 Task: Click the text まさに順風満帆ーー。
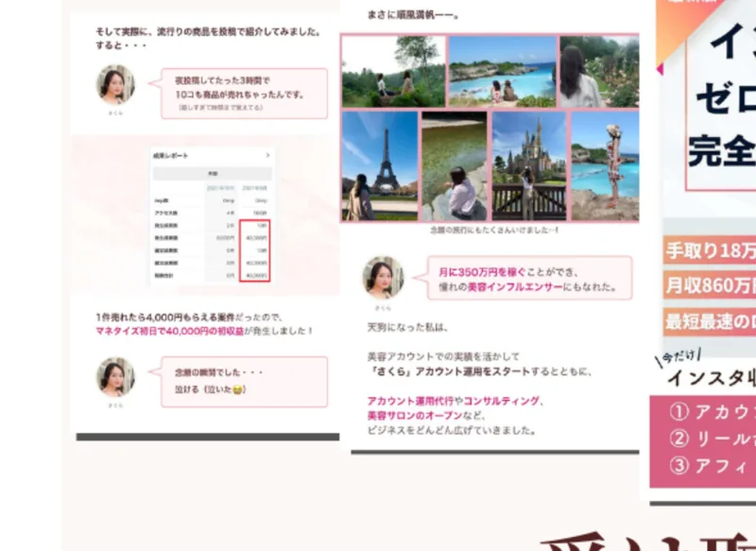pyautogui.click(x=413, y=15)
